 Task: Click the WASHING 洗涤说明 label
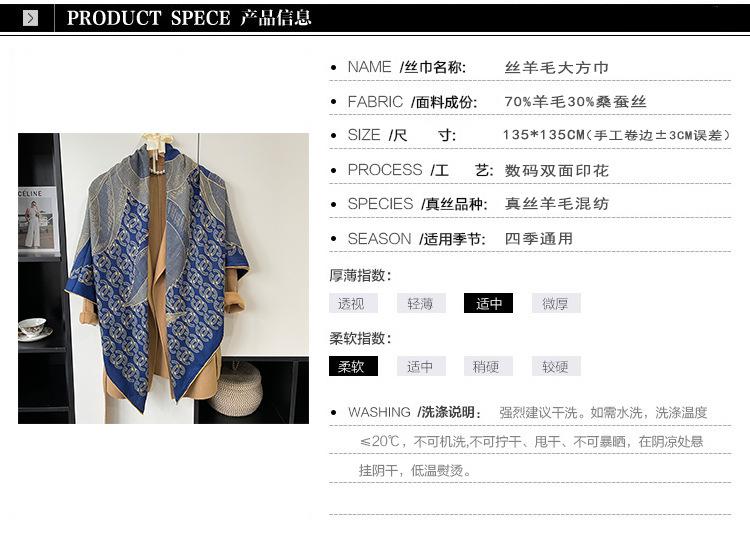click(415, 412)
